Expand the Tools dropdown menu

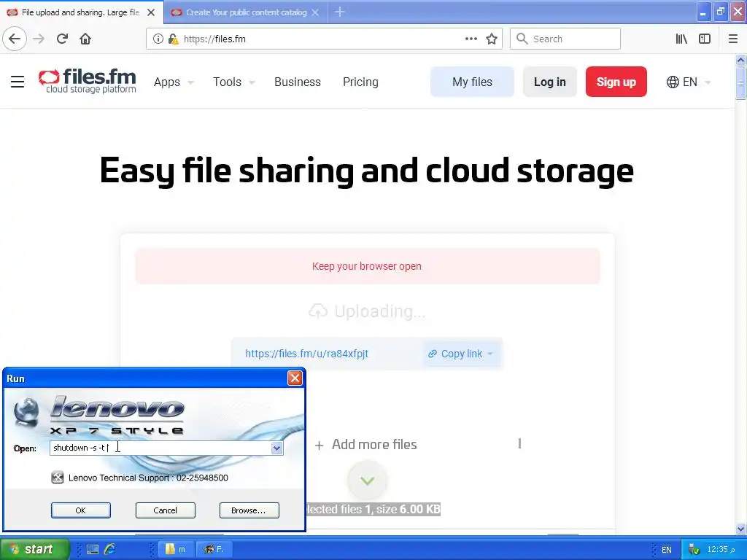click(x=252, y=82)
